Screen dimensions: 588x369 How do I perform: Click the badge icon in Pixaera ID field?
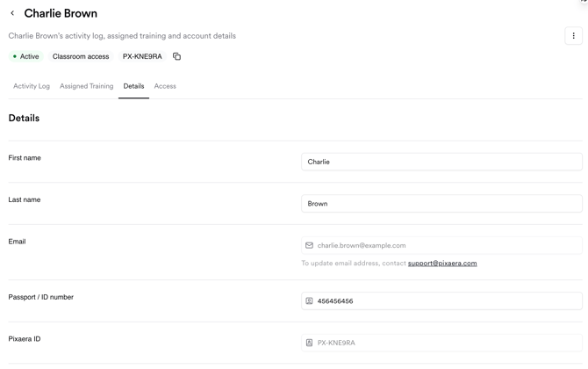point(309,343)
